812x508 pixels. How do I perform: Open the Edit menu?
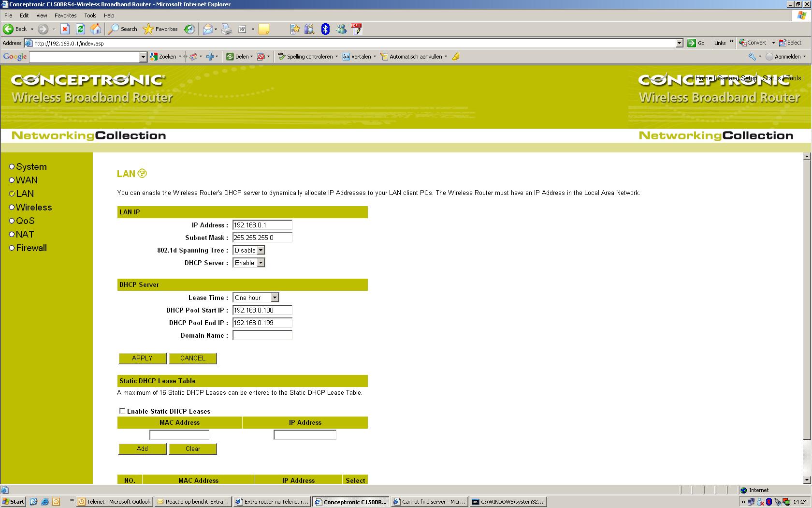[24, 15]
